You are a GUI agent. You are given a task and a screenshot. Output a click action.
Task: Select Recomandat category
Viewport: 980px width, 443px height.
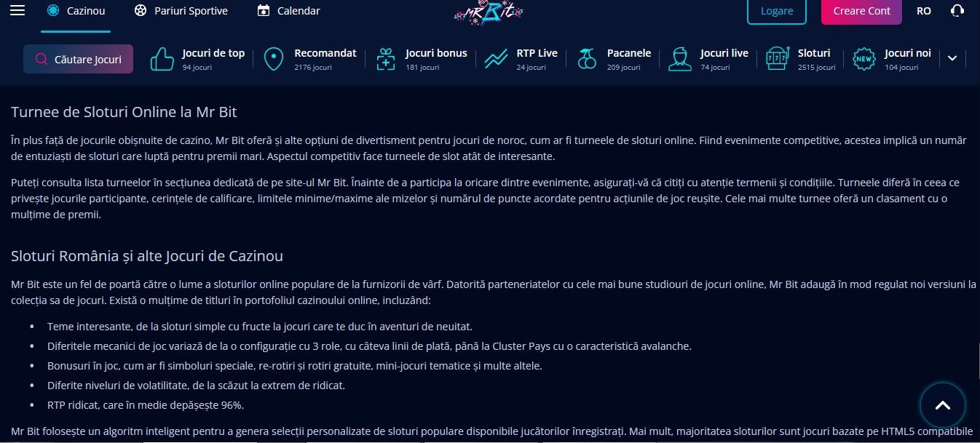(x=310, y=59)
